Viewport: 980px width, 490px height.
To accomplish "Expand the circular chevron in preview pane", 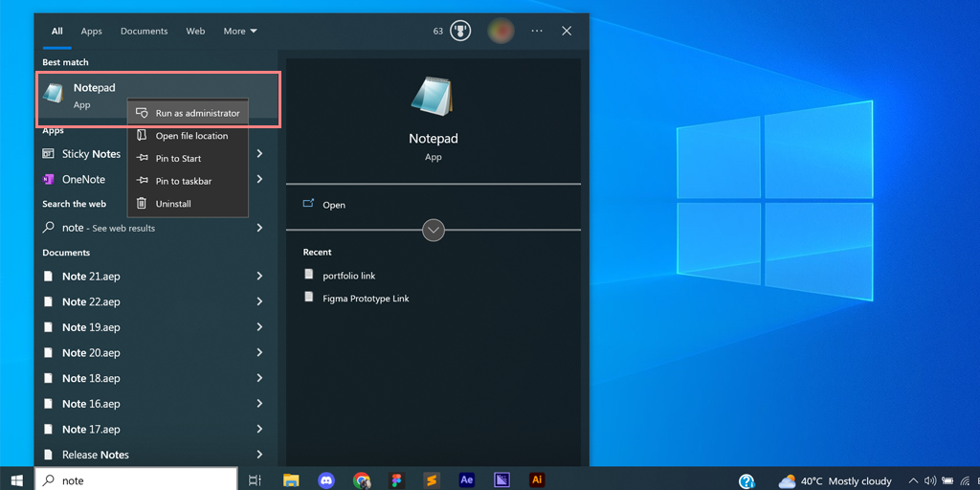I will tap(434, 230).
